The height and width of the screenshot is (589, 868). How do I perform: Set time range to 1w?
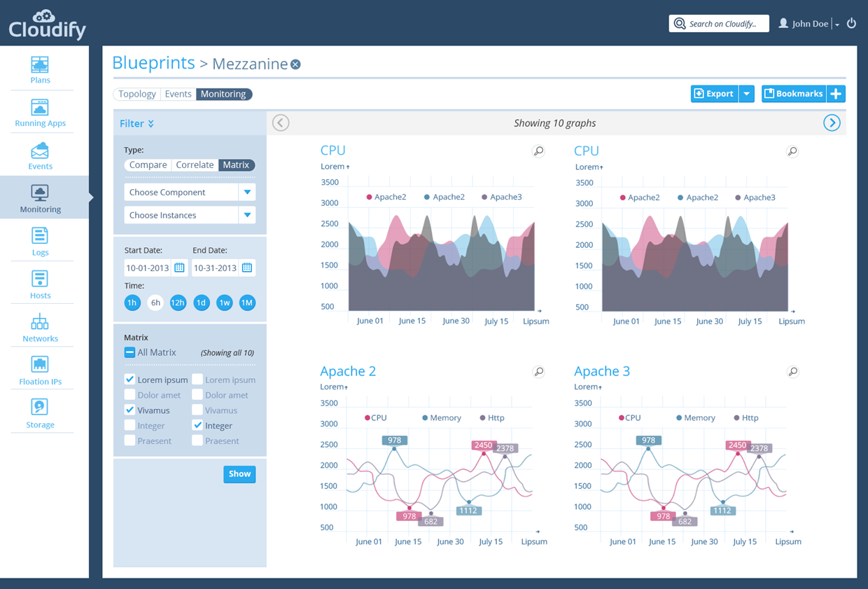pyautogui.click(x=224, y=303)
